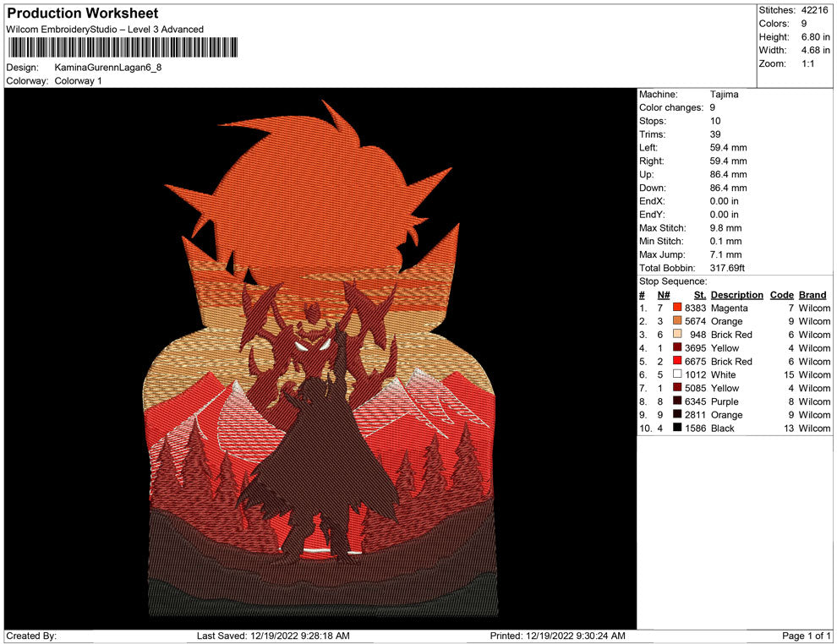Click the 'Printed: 12/19/2022 9:30:24 AM' text
This screenshot has height=644, width=837.
(558, 636)
